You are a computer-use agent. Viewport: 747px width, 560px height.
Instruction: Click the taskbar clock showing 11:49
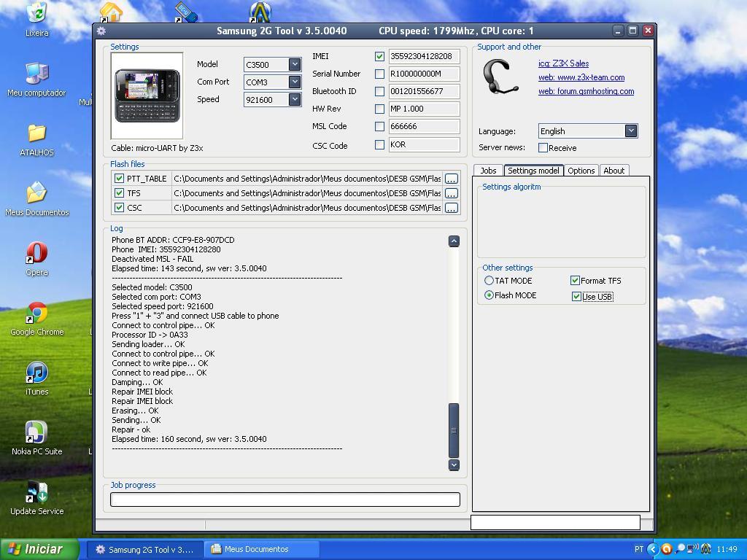click(727, 550)
